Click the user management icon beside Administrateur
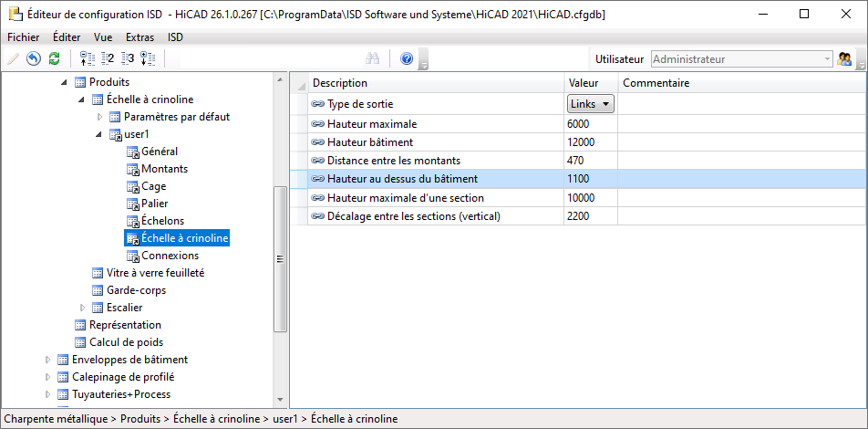 coord(844,58)
